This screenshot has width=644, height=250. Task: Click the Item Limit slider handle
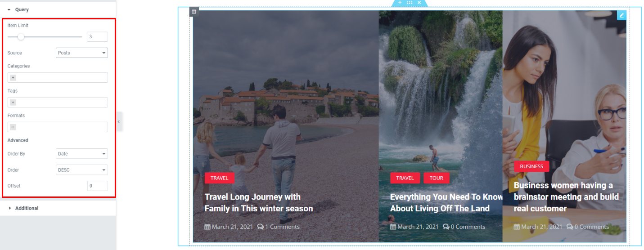pyautogui.click(x=21, y=37)
